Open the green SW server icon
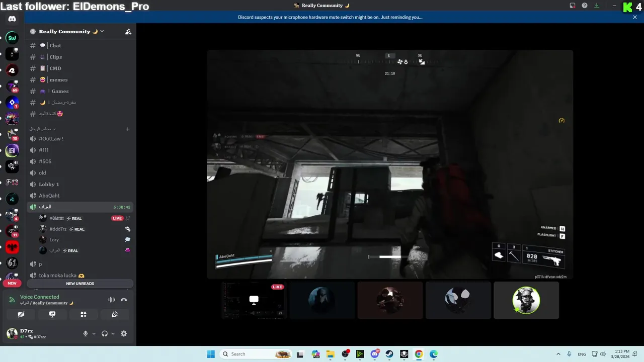The image size is (644, 362). coord(12,38)
